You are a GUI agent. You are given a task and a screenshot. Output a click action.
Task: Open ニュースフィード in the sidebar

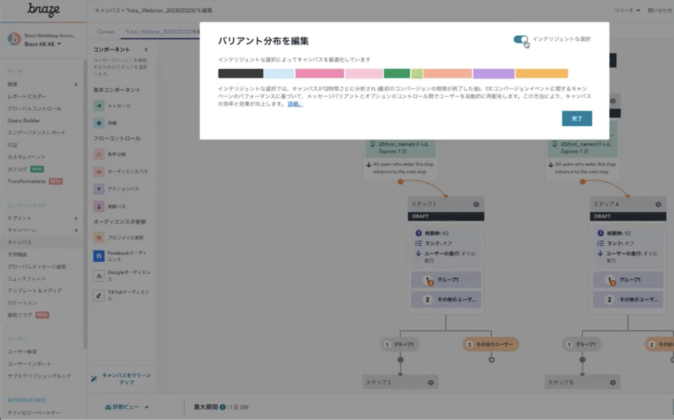tap(26, 279)
